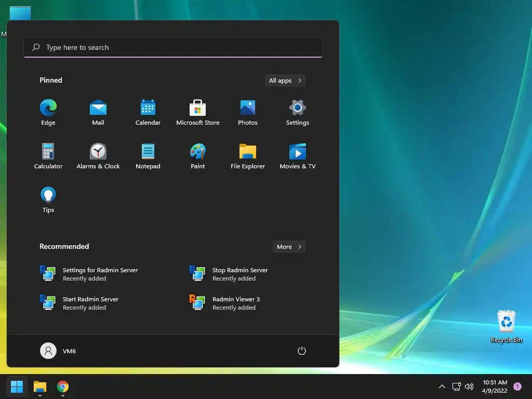Click the Type here to search field
The width and height of the screenshot is (532, 399).
172,47
